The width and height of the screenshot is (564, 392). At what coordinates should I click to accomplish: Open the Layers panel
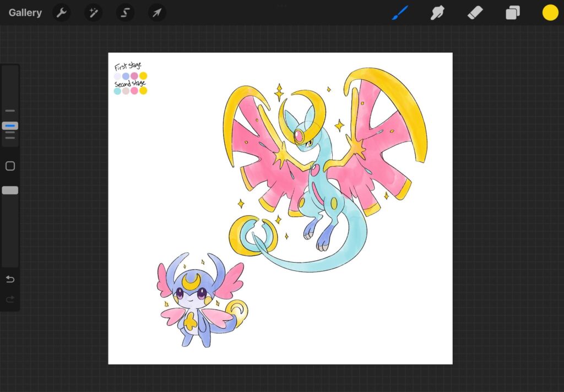pyautogui.click(x=513, y=13)
